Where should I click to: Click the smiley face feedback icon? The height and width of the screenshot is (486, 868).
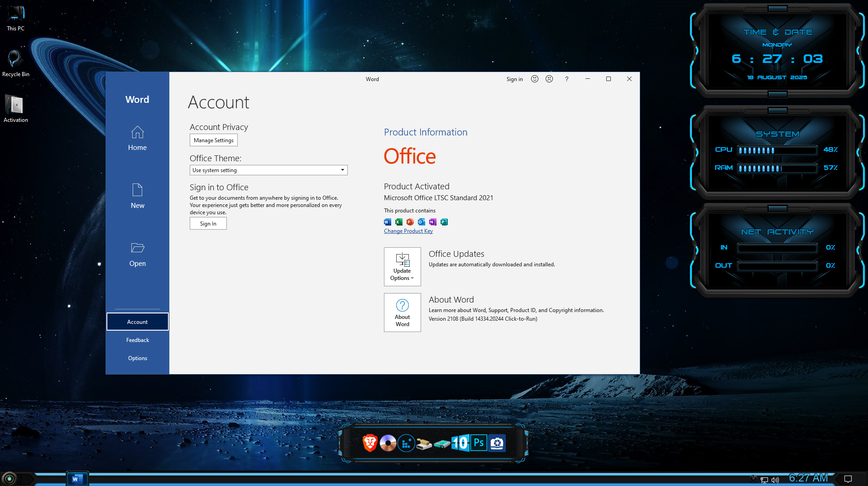(535, 79)
